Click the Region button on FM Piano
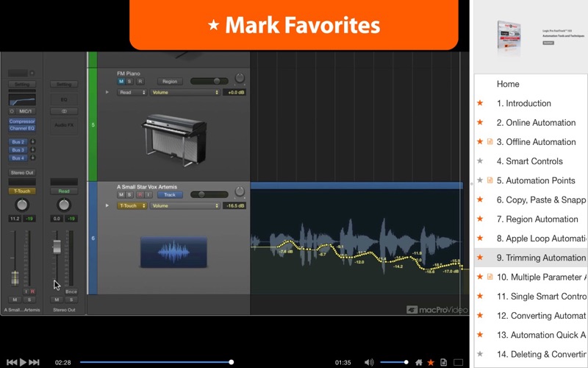The width and height of the screenshot is (588, 368). click(170, 81)
